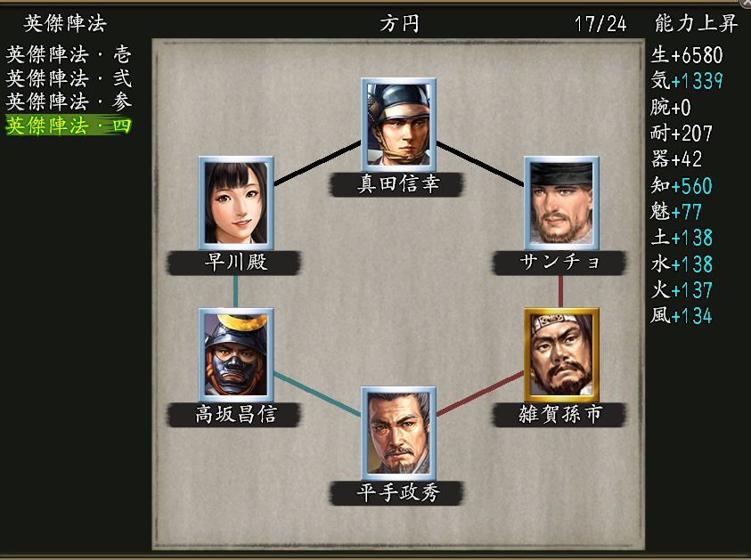Click the 雑賀孫市 name banner
The image size is (751, 560).
click(x=559, y=415)
